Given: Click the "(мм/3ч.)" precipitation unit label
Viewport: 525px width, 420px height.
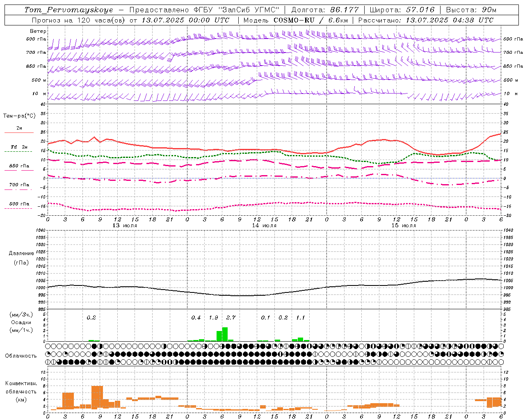Looking at the screenshot, I should click(21, 315).
